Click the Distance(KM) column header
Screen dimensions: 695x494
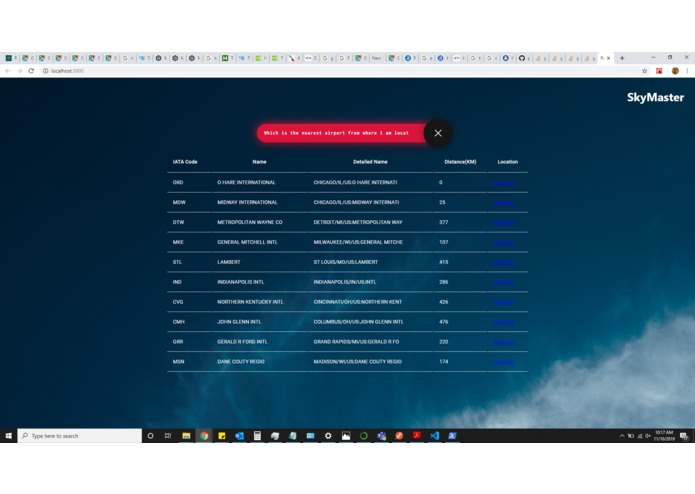(x=460, y=162)
